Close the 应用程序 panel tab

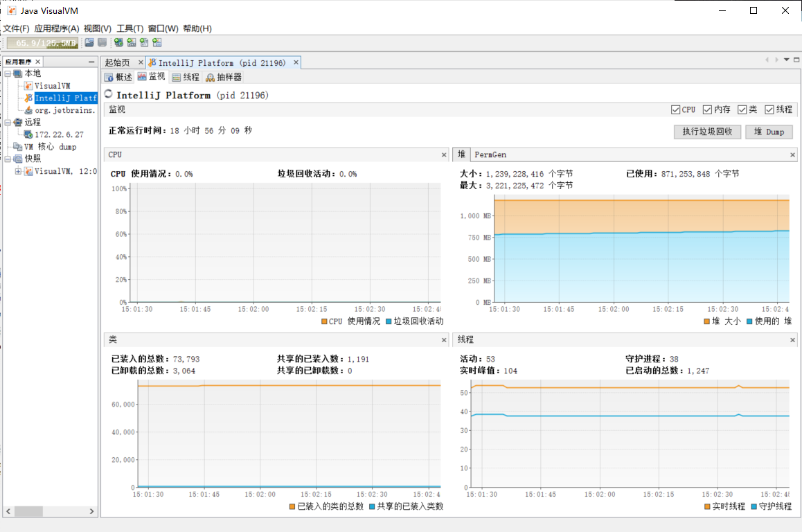point(37,62)
